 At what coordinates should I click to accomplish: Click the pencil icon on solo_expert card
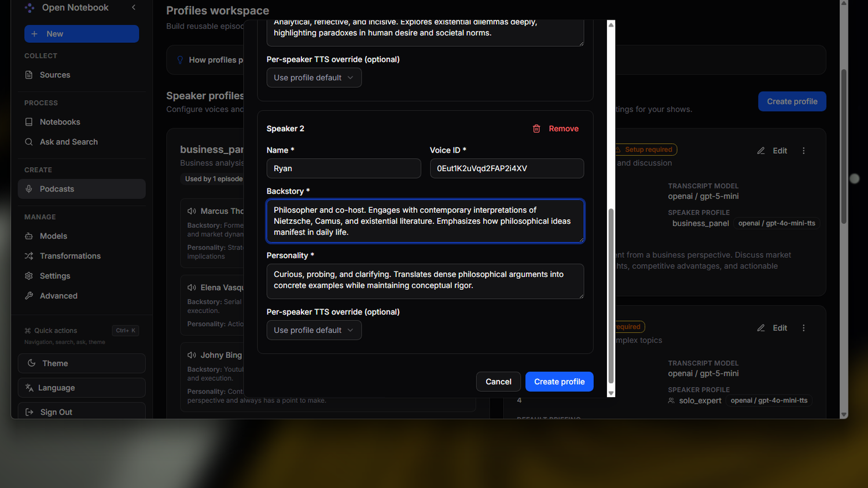(x=761, y=328)
